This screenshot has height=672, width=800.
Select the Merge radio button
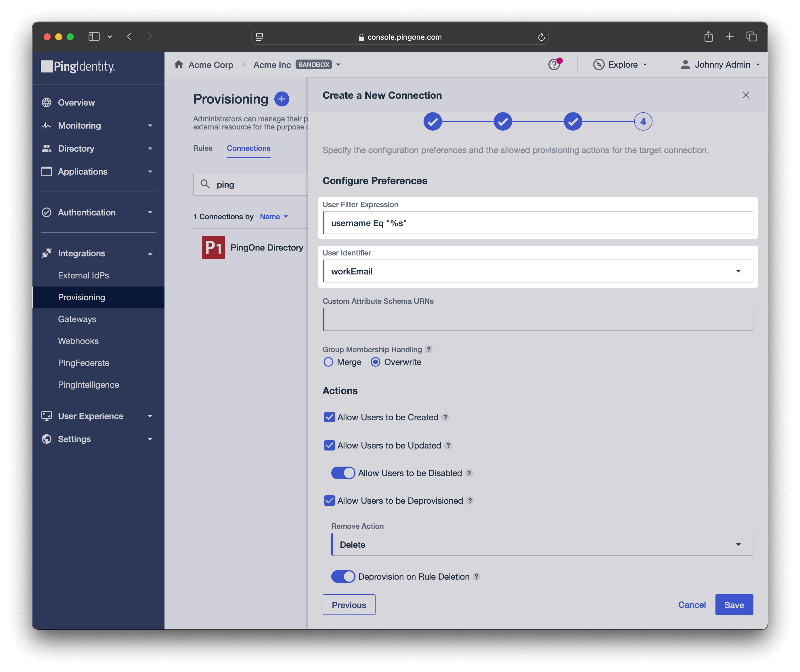(x=328, y=362)
